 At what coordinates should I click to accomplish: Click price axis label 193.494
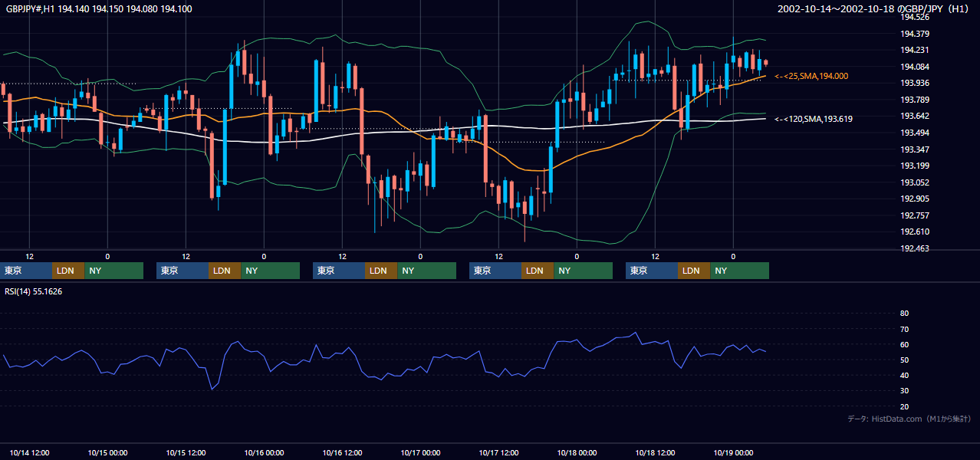(x=915, y=133)
